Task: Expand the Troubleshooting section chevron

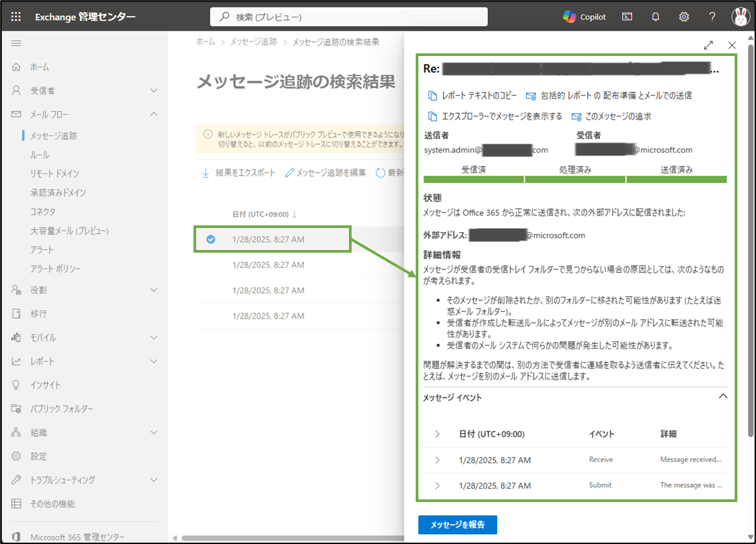Action: click(x=154, y=480)
